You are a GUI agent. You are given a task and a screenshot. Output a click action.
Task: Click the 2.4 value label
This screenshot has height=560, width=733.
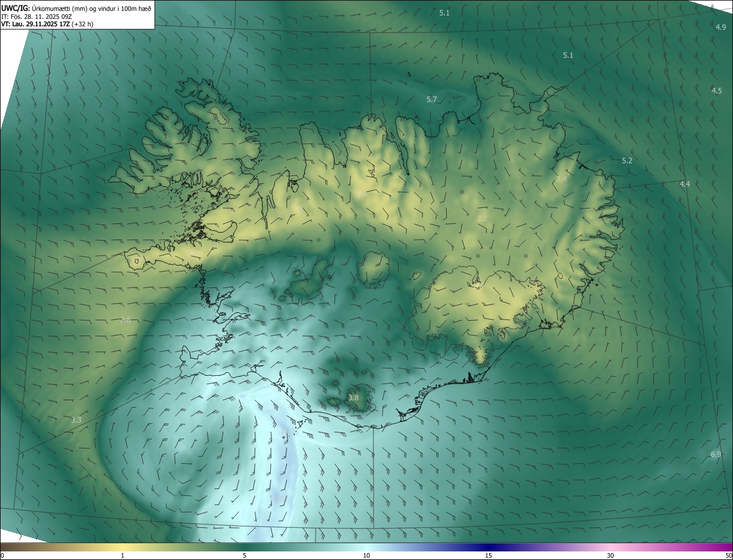click(x=561, y=179)
